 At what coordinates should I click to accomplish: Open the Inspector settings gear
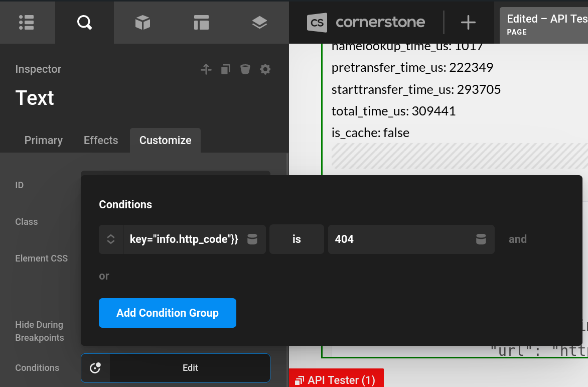[x=265, y=69]
